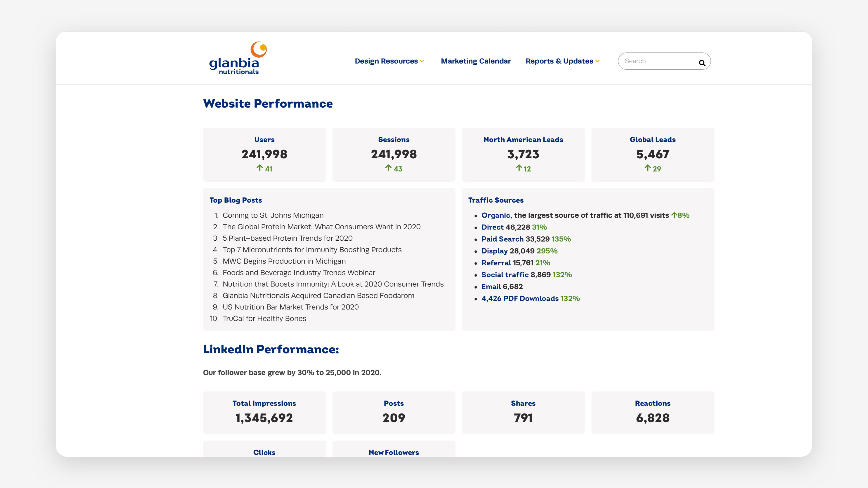Click the green arrow beside Organic 8%

coord(674,215)
